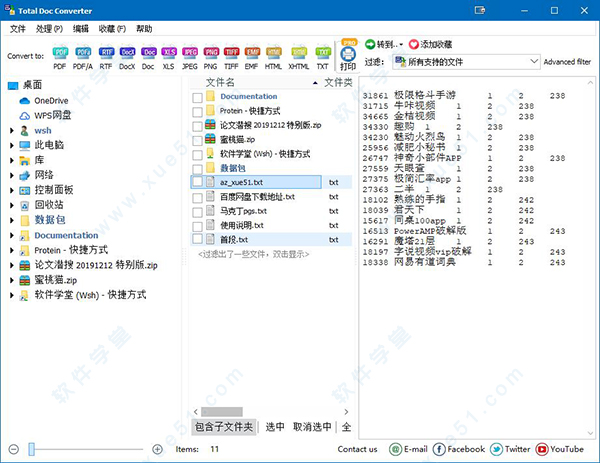
Task: Open the 收藏 (F) menu
Action: coord(112,29)
